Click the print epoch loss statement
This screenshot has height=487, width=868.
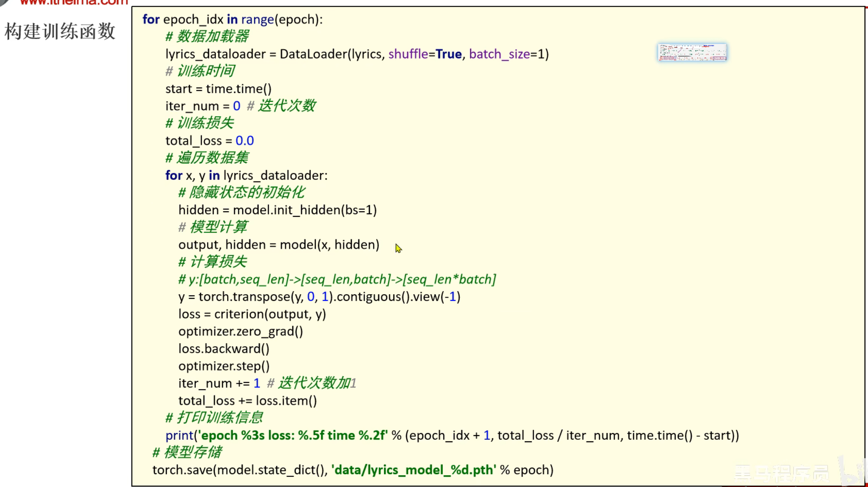coord(452,436)
